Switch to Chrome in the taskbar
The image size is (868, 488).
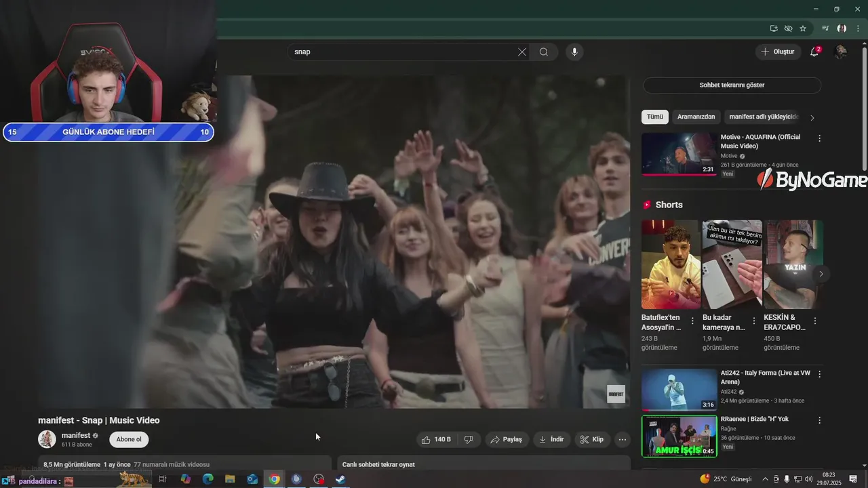(x=274, y=479)
